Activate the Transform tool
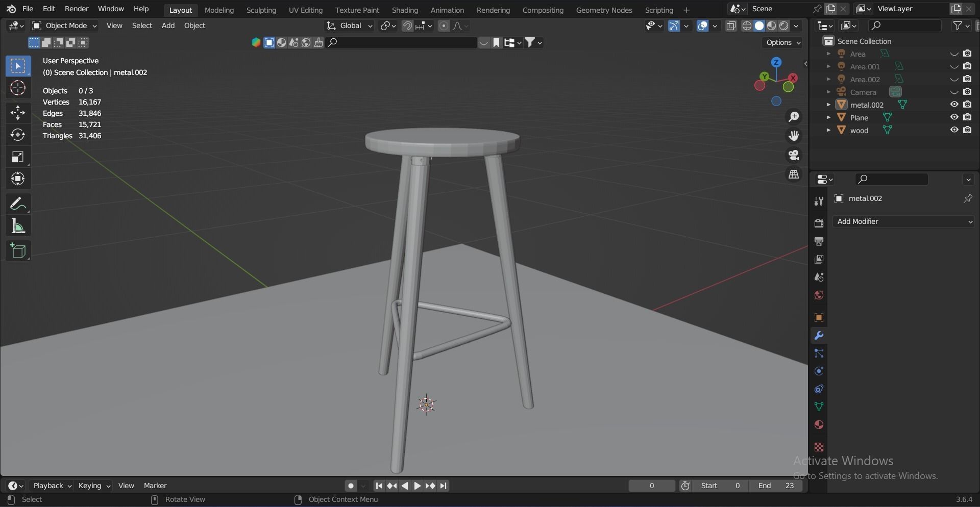Viewport: 980px width, 507px height. pos(18,179)
